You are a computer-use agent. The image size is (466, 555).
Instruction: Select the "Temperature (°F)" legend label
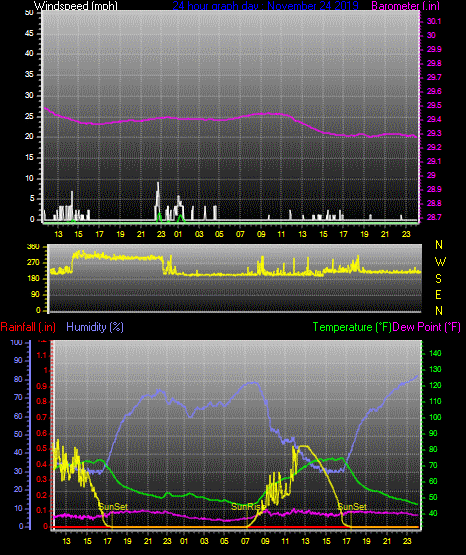352,327
